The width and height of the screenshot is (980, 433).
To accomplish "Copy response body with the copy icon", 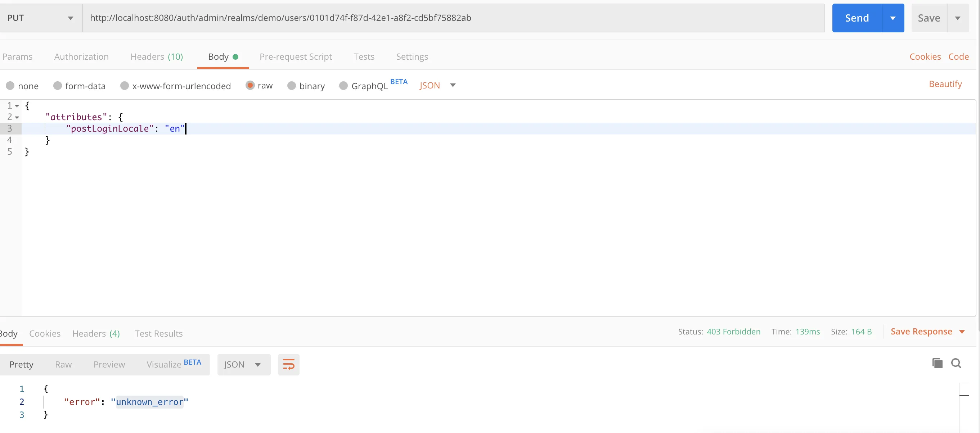I will (937, 364).
